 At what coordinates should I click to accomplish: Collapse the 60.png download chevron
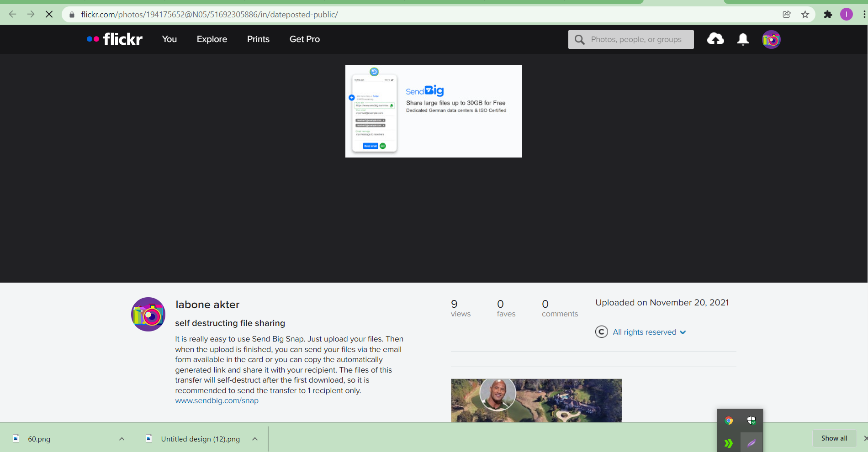pos(122,439)
